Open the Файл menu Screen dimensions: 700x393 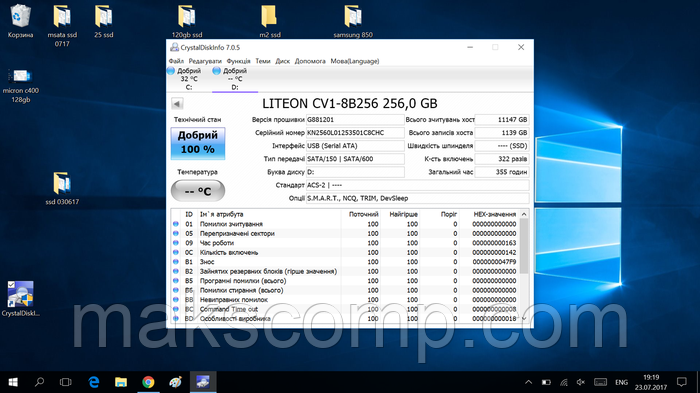[176, 61]
